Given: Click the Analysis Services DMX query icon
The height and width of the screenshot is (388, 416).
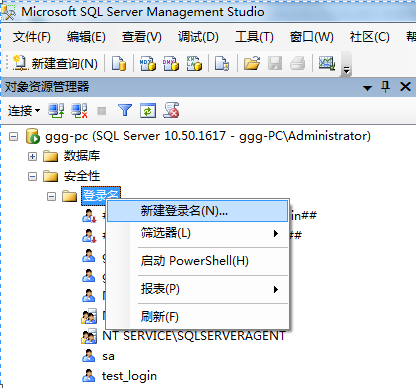Looking at the screenshot, I should coord(171,63).
